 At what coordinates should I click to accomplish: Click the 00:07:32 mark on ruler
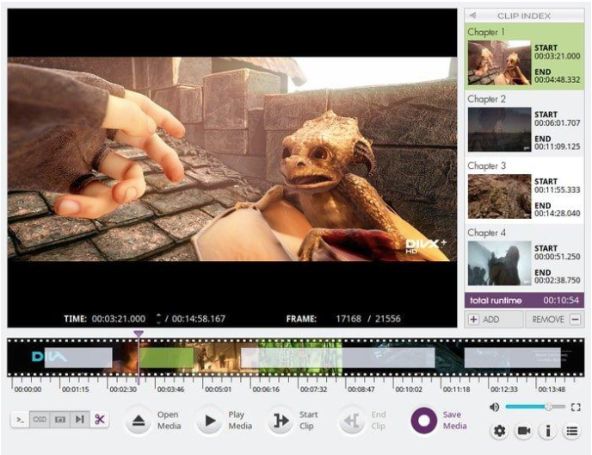(313, 389)
